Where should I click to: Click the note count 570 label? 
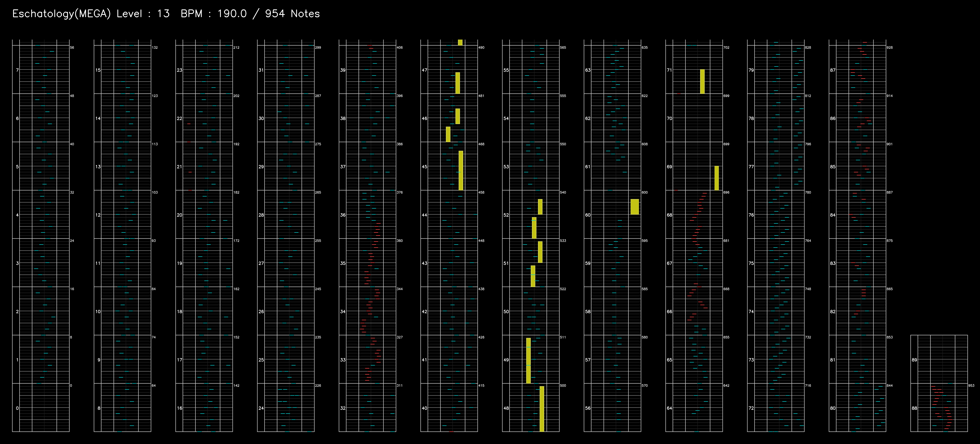[644, 385]
